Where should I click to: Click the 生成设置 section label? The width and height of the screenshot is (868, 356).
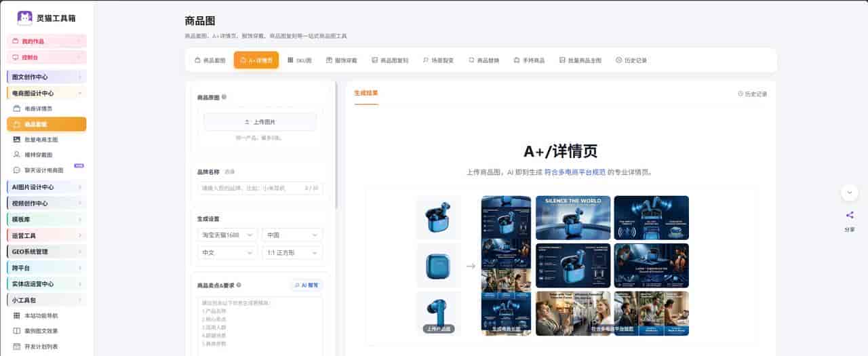[208, 219]
